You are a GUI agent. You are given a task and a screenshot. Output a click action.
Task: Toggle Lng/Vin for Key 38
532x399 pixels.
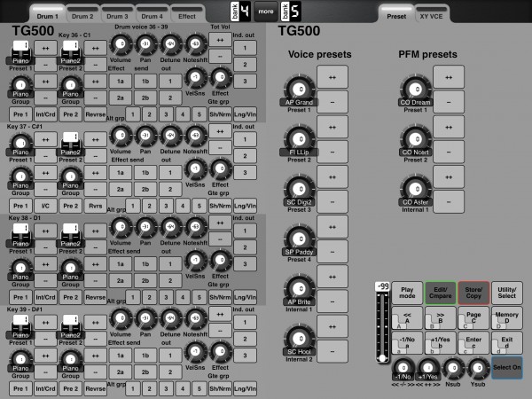click(x=245, y=297)
